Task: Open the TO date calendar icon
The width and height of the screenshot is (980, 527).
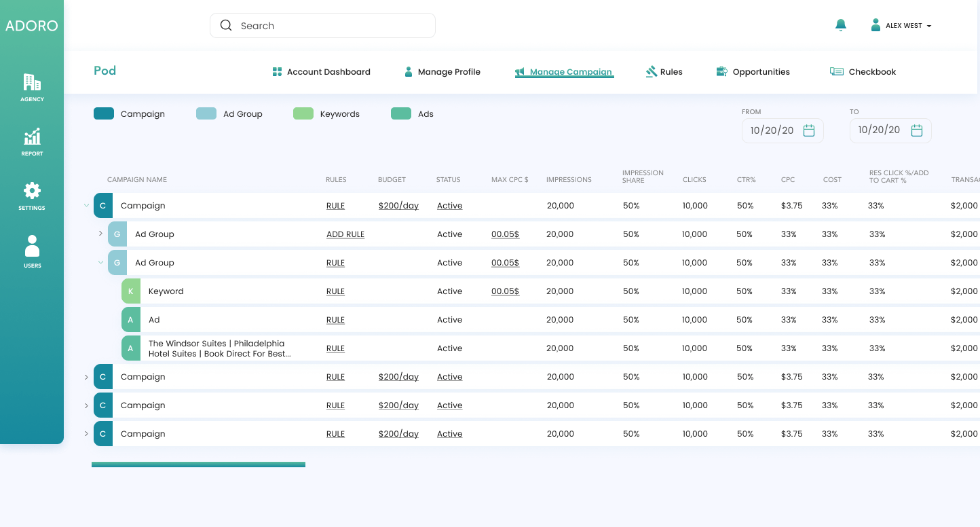Action: (916, 130)
